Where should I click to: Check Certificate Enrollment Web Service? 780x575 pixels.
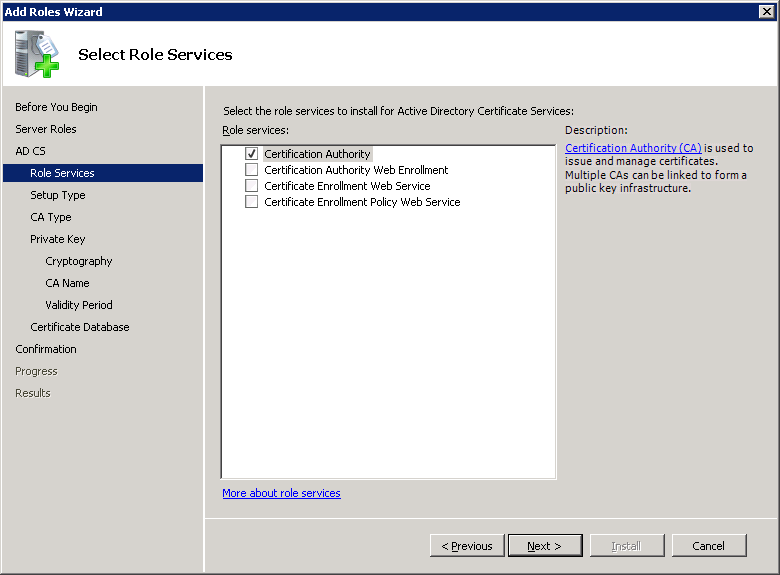tap(252, 186)
